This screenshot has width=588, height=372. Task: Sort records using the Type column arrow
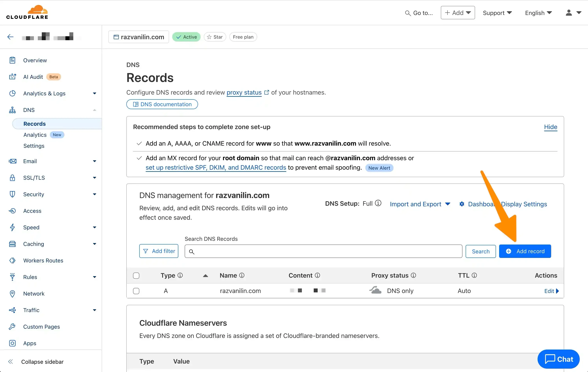point(206,276)
